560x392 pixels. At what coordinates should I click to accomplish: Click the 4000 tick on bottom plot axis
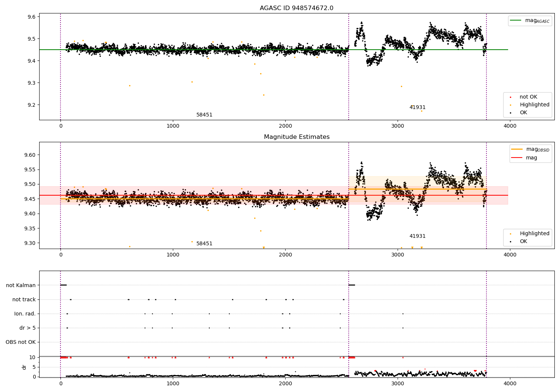[510, 383]
